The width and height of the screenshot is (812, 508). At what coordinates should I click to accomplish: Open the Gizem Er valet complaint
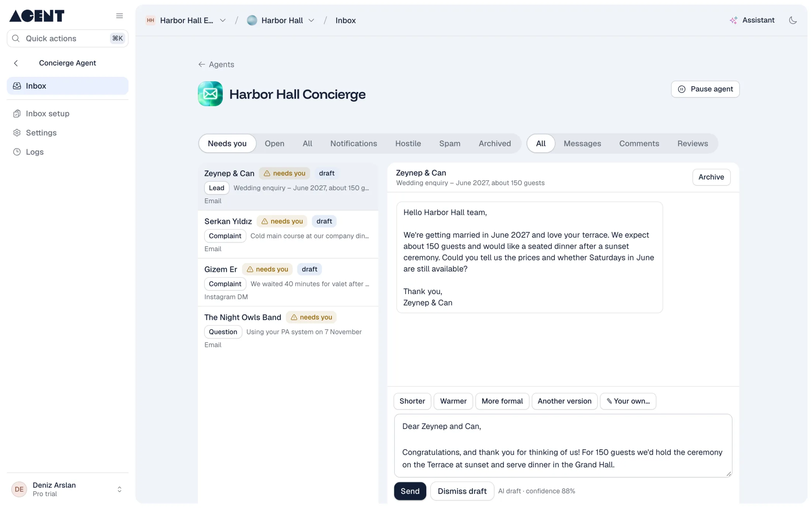[288, 283]
